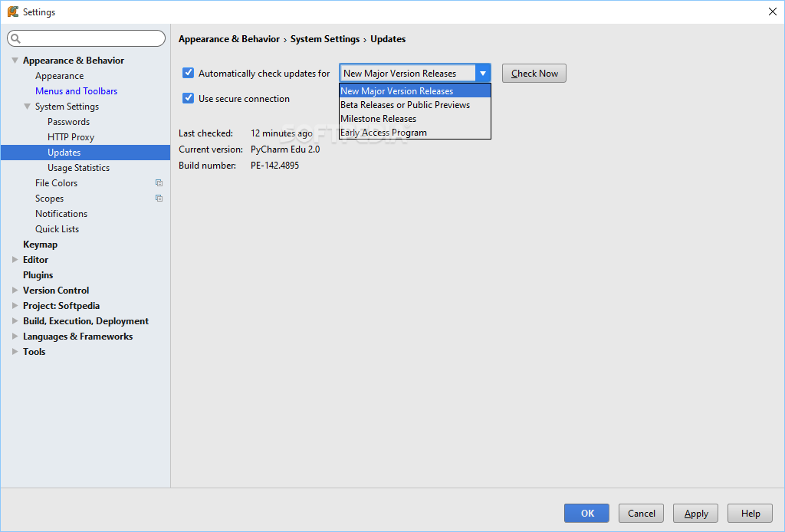Screen dimensions: 785x532
Task: Open File Colors settings
Action: click(x=57, y=183)
